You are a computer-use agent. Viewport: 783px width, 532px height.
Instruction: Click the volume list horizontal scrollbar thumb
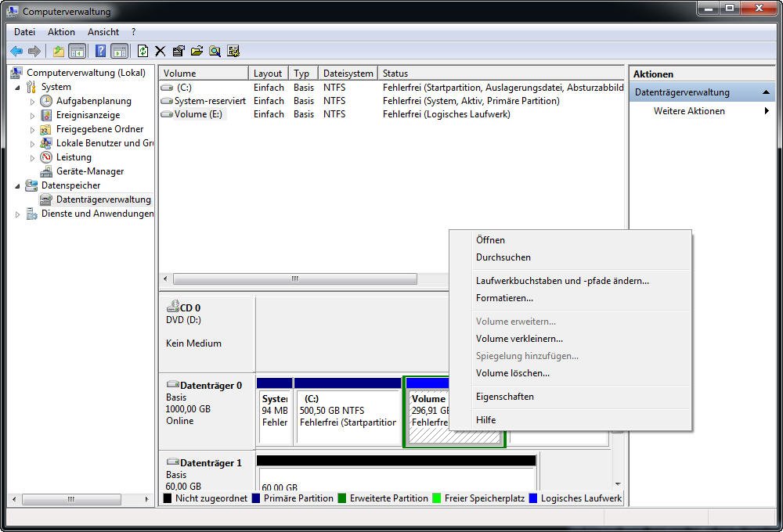pyautogui.click(x=295, y=279)
